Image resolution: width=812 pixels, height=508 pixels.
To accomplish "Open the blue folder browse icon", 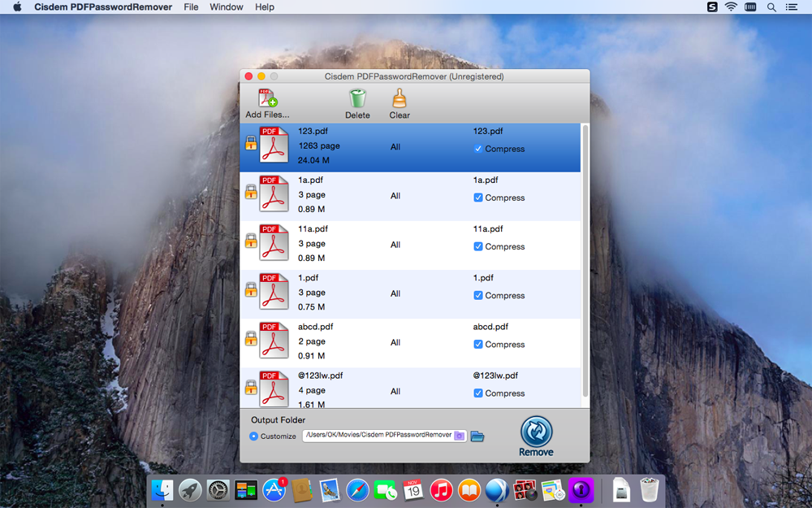I will coord(477,436).
